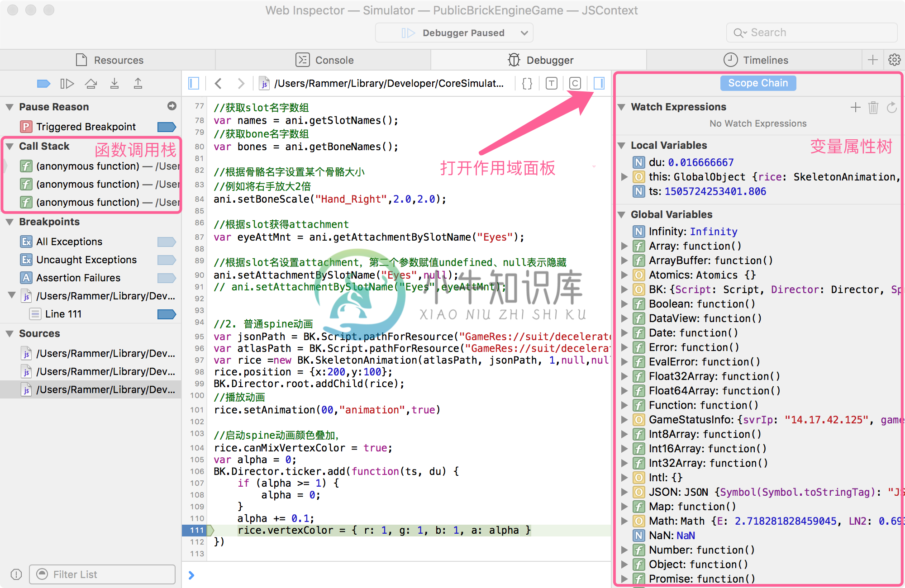Click the warnings and errors filter icon

click(x=16, y=574)
